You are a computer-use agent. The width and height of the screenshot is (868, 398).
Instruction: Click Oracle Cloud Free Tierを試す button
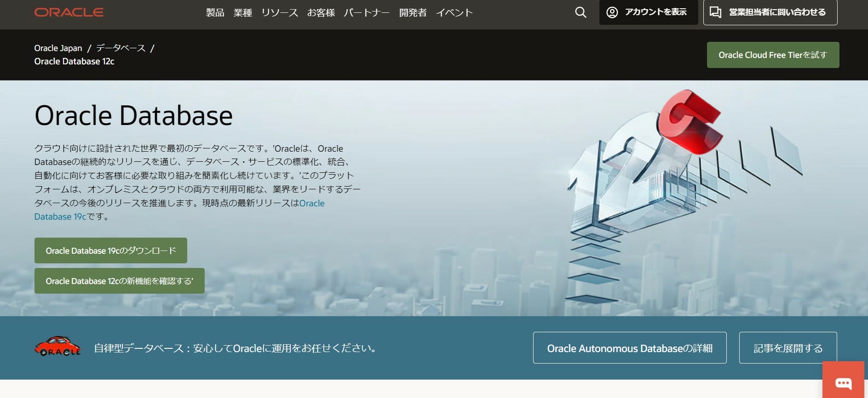773,55
